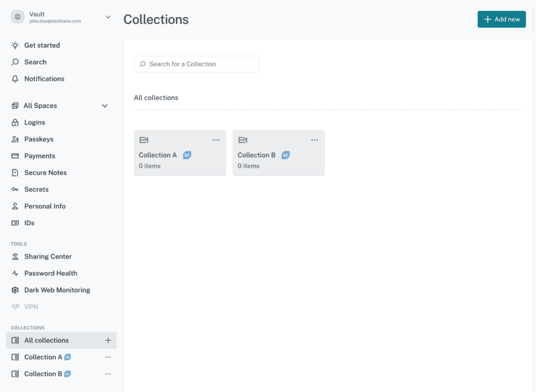The width and height of the screenshot is (536, 392).
Task: Select the Logins sidebar icon
Action: click(16, 122)
